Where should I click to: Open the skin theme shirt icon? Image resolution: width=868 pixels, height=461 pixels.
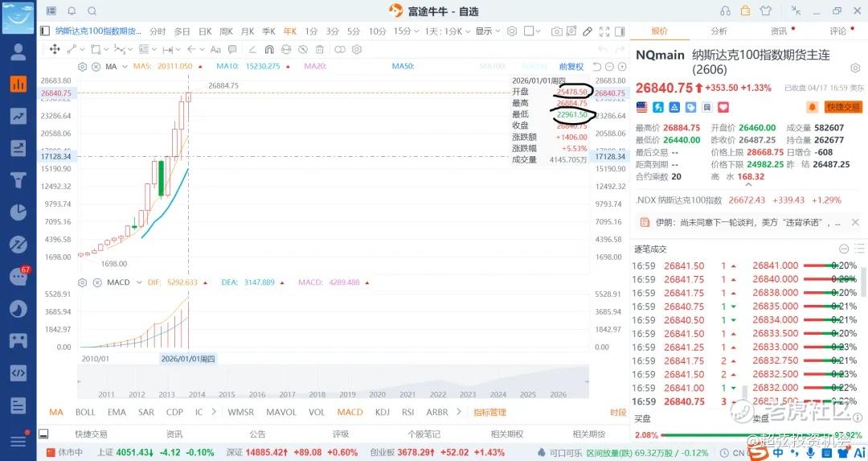tap(766, 10)
